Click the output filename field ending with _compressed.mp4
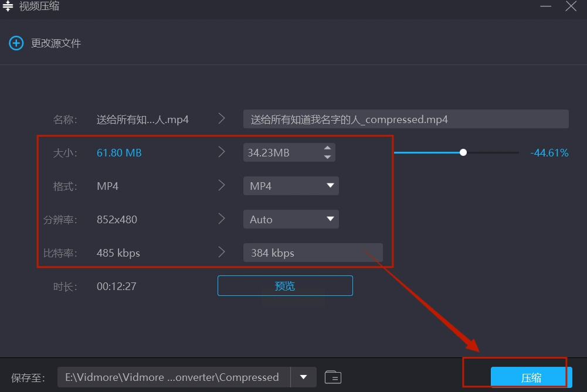The width and height of the screenshot is (587, 392). (x=405, y=119)
